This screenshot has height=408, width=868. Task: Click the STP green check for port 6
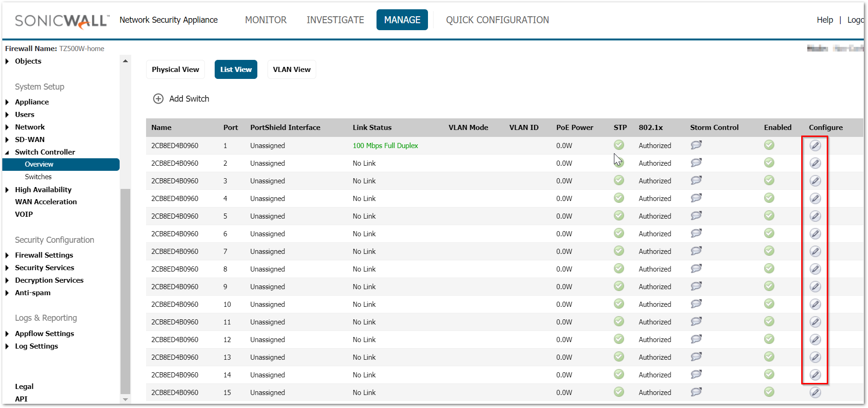coord(619,233)
